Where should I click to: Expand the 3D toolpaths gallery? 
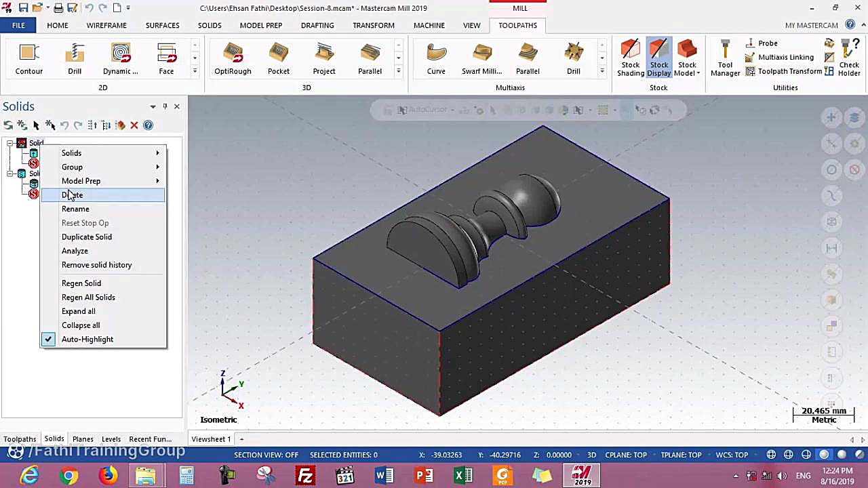coord(398,71)
